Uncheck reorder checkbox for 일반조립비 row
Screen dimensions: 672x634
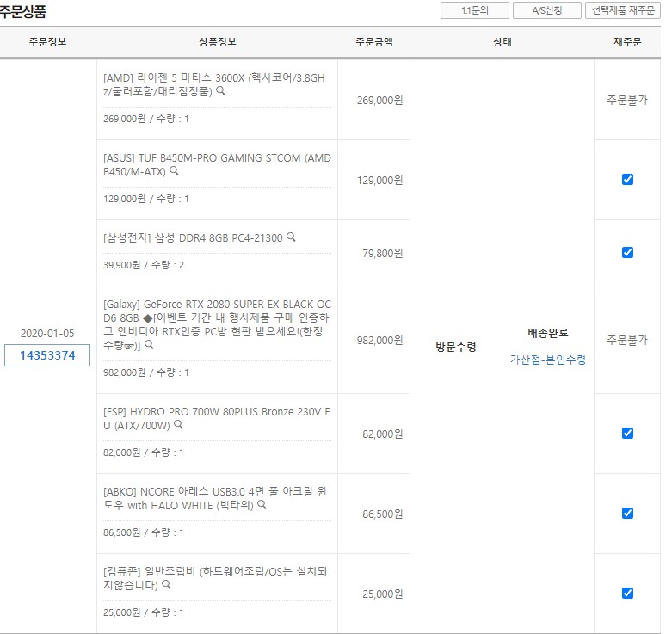point(627,594)
